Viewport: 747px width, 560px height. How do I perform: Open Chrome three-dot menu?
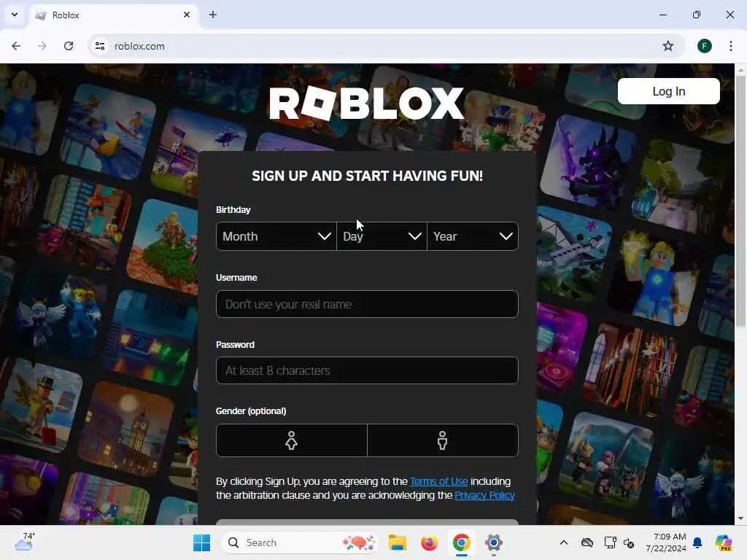click(731, 46)
